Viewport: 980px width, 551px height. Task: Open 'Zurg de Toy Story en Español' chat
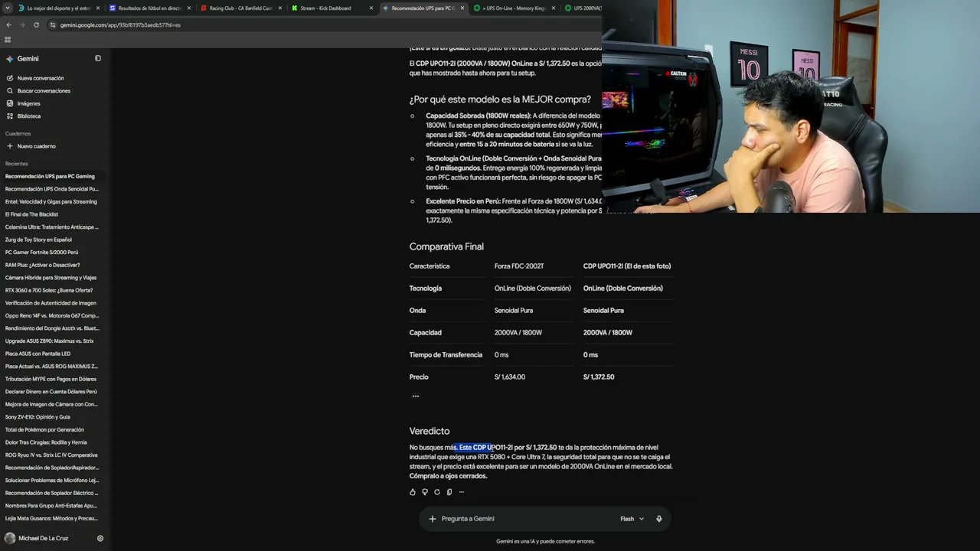pos(38,240)
